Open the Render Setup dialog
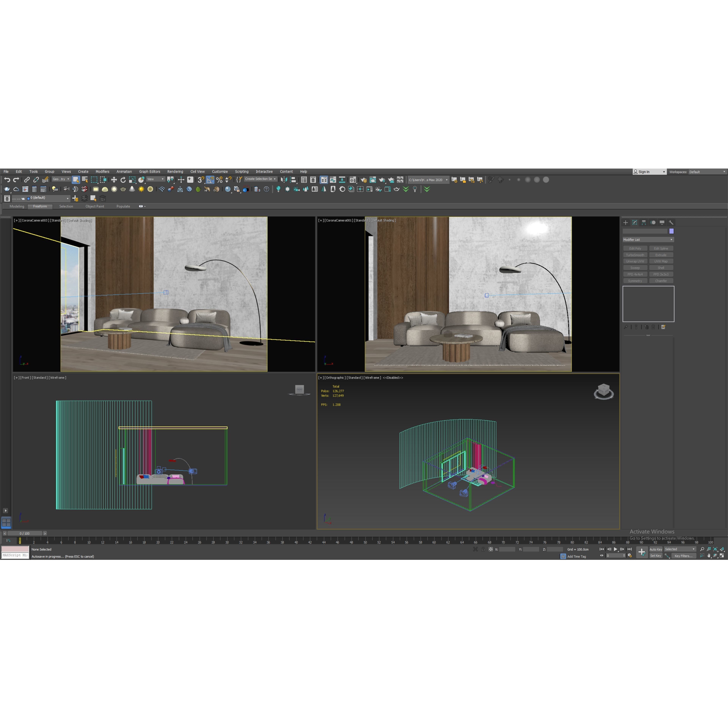The height and width of the screenshot is (728, 728). click(x=364, y=180)
